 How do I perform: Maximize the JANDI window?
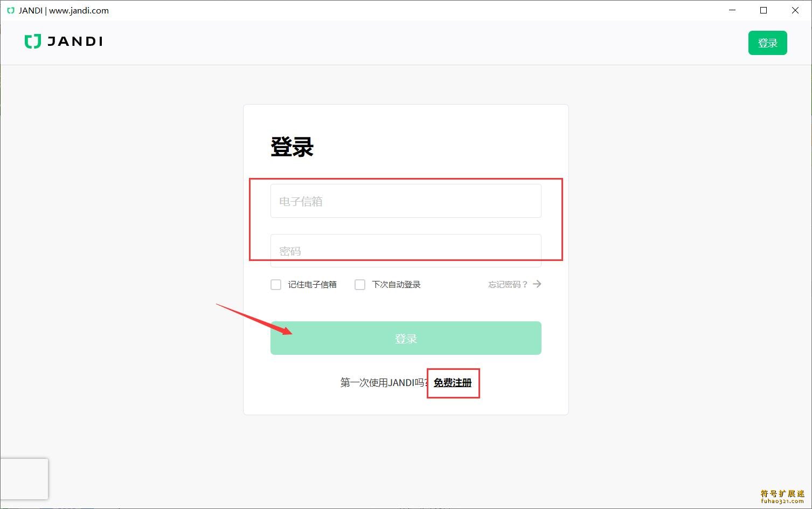[x=764, y=10]
